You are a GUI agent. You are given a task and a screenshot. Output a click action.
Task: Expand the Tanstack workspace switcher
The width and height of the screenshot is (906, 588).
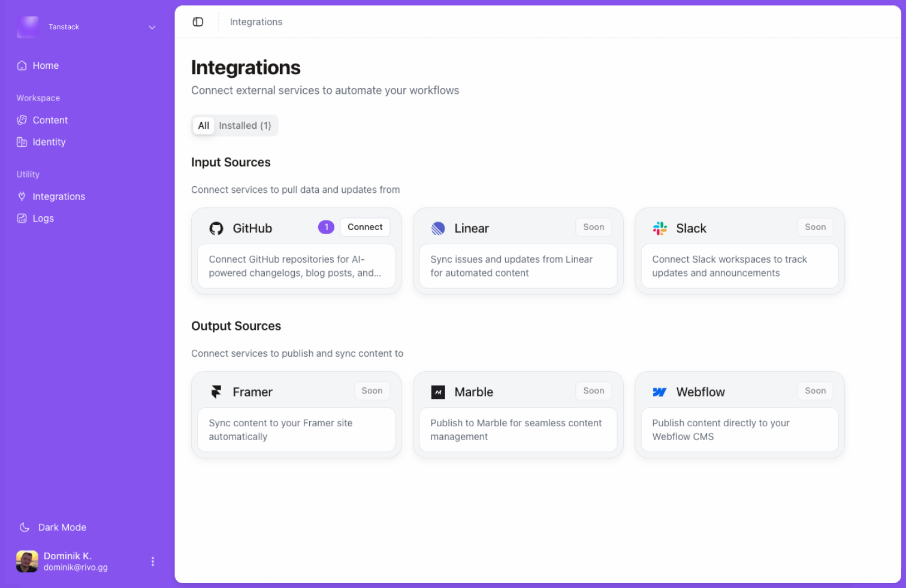(152, 27)
